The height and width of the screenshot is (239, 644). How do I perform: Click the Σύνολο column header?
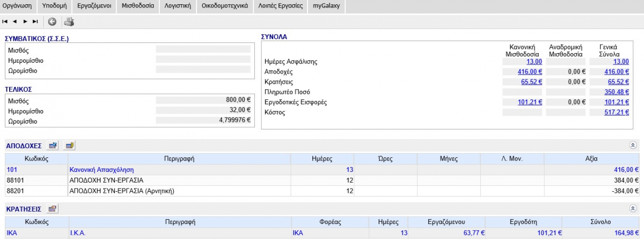click(602, 222)
